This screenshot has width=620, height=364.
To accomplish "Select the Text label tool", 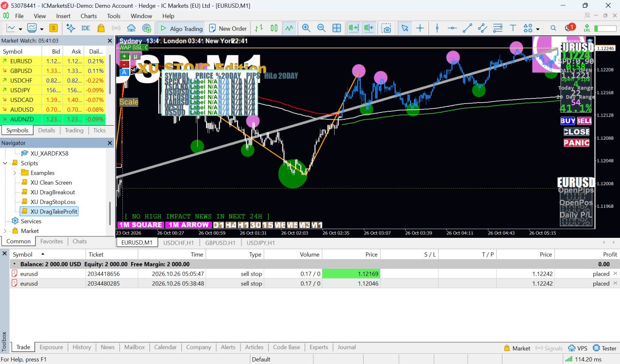I will pyautogui.click(x=513, y=28).
